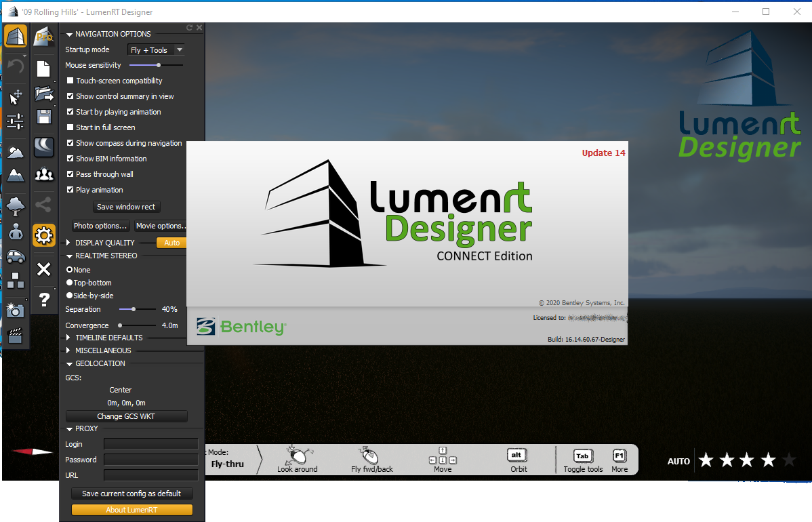Save the scene with floppy disk icon
Viewport: 812px width, 522px height.
click(44, 117)
